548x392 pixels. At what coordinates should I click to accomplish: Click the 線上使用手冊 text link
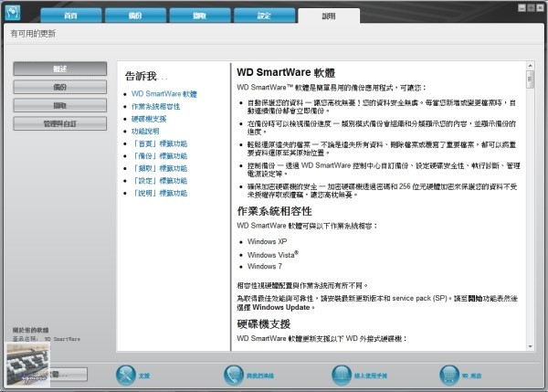pyautogui.click(x=371, y=376)
